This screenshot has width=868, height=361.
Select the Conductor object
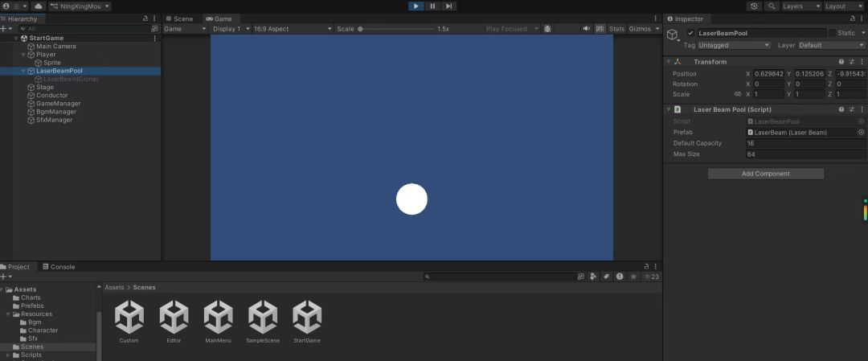[x=52, y=95]
